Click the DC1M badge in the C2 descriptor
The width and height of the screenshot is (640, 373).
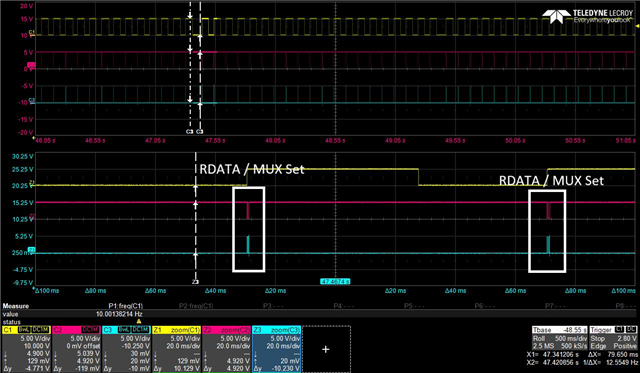(x=91, y=330)
